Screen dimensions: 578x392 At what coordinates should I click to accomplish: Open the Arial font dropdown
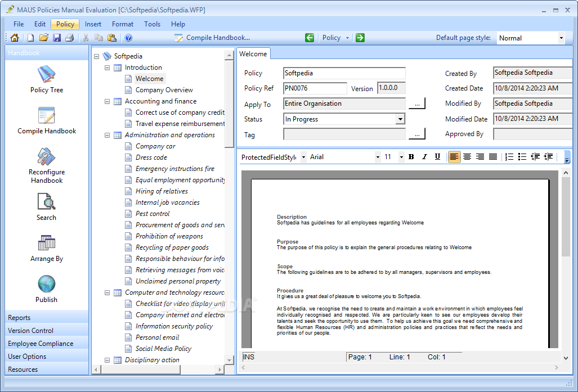coord(378,157)
